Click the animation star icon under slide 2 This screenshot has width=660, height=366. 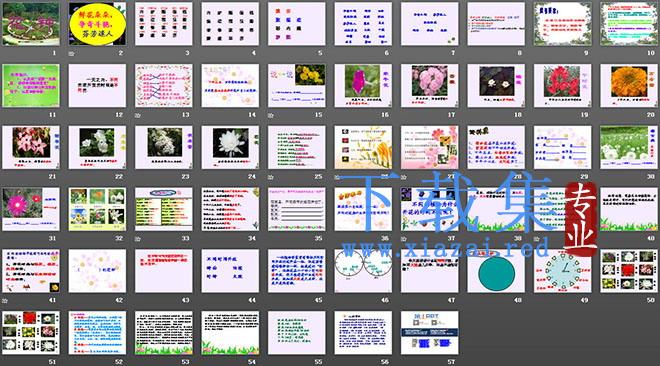pyautogui.click(x=71, y=53)
